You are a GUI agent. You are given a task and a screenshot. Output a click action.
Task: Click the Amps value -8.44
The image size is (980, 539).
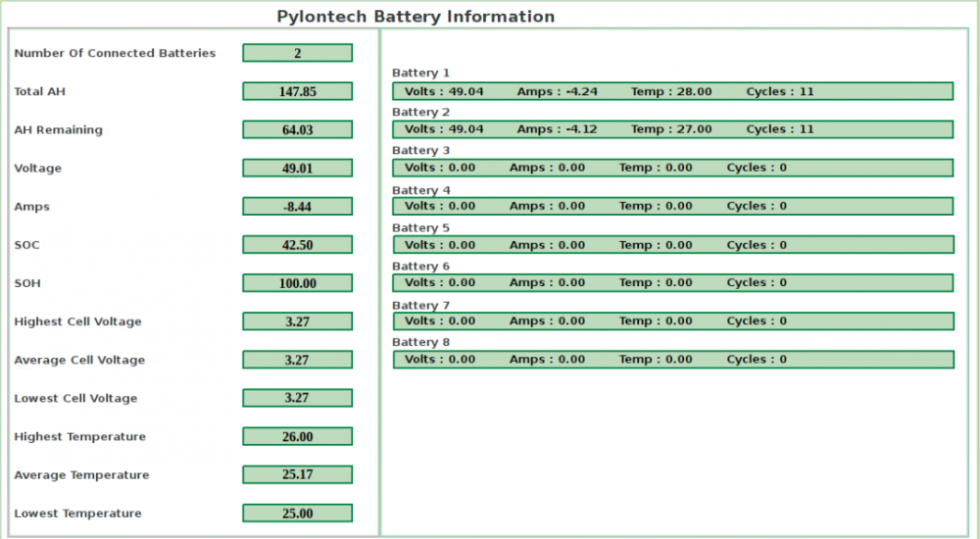point(298,207)
